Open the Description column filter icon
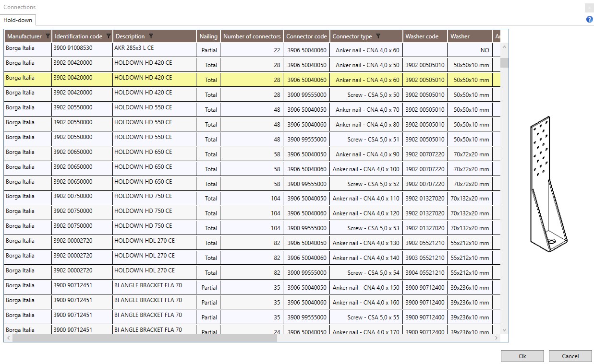This screenshot has height=364, width=594. 151,36
